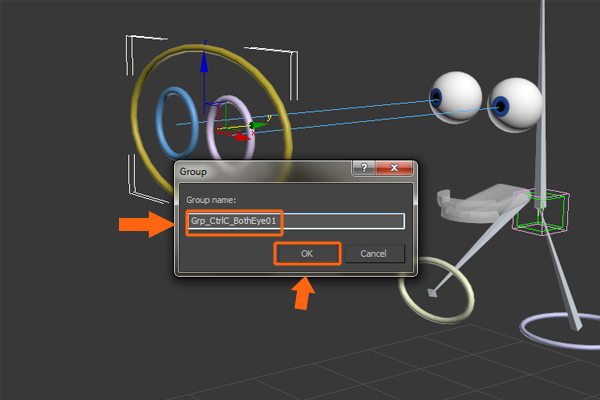
Task: Close the Group dialog window
Action: (394, 167)
